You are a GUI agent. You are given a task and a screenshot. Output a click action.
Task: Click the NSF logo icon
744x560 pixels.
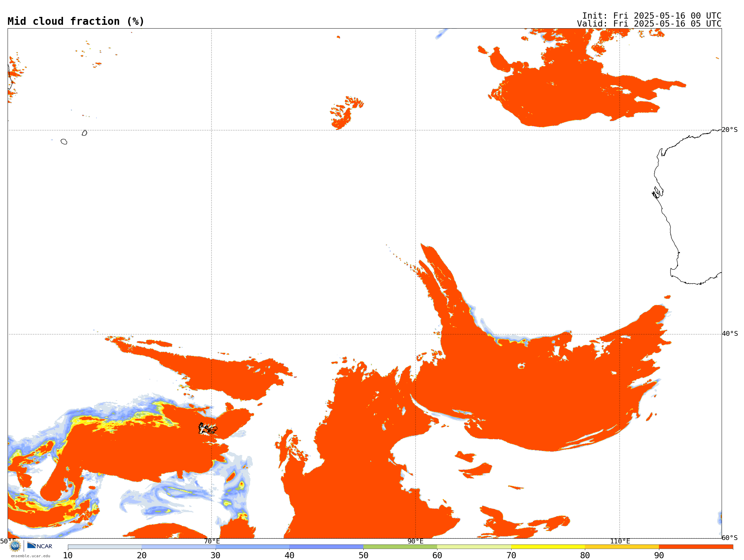15,546
